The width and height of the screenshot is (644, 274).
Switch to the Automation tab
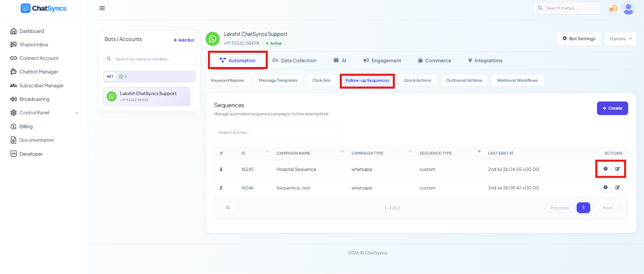tap(237, 60)
